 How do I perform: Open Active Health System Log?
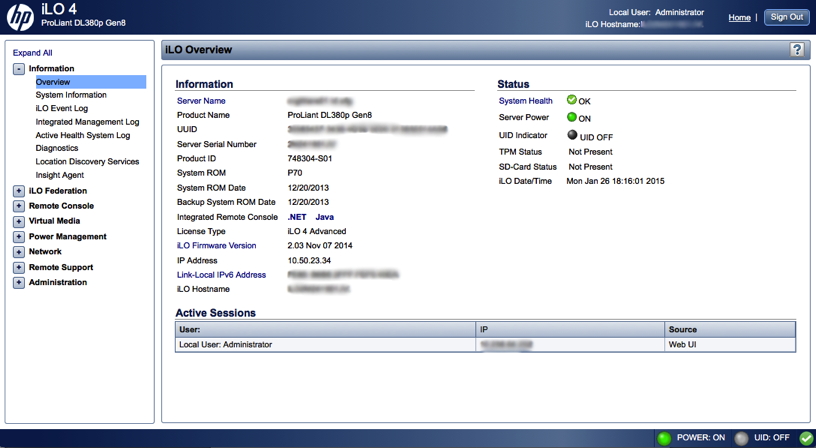[83, 135]
